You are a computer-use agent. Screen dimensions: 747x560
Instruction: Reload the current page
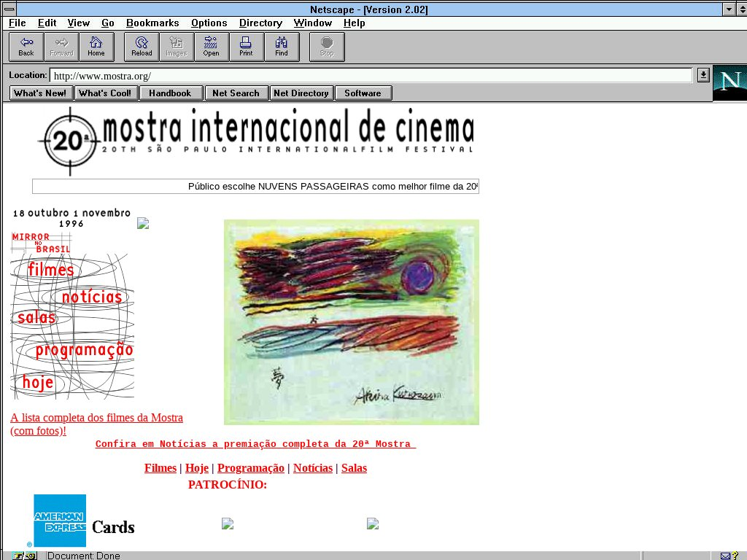142,47
